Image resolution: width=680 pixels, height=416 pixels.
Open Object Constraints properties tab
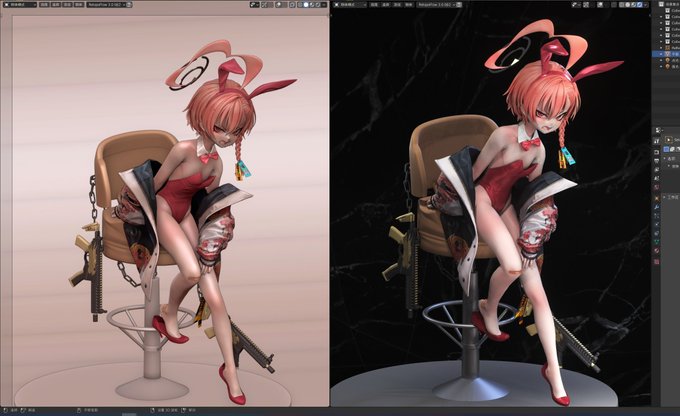tap(657, 233)
